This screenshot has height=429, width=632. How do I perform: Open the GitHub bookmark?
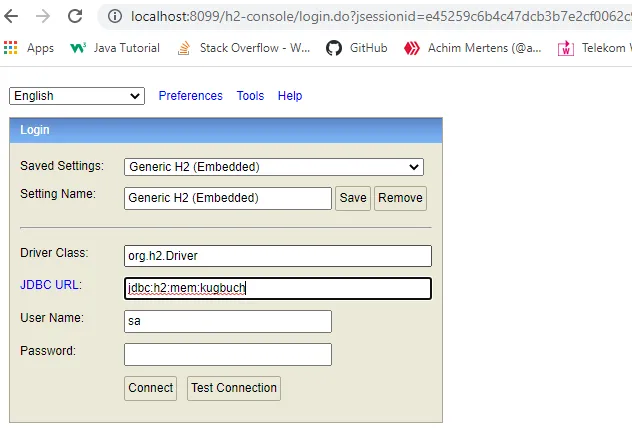pyautogui.click(x=368, y=48)
